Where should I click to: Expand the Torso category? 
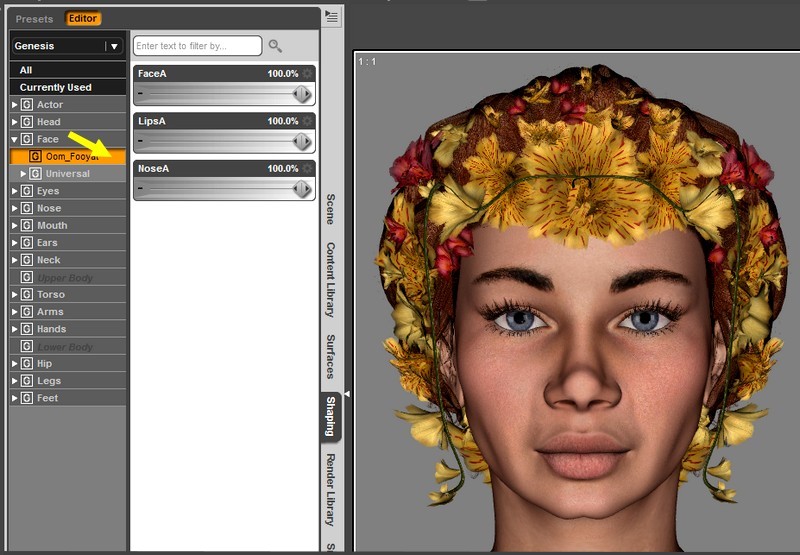(x=14, y=294)
